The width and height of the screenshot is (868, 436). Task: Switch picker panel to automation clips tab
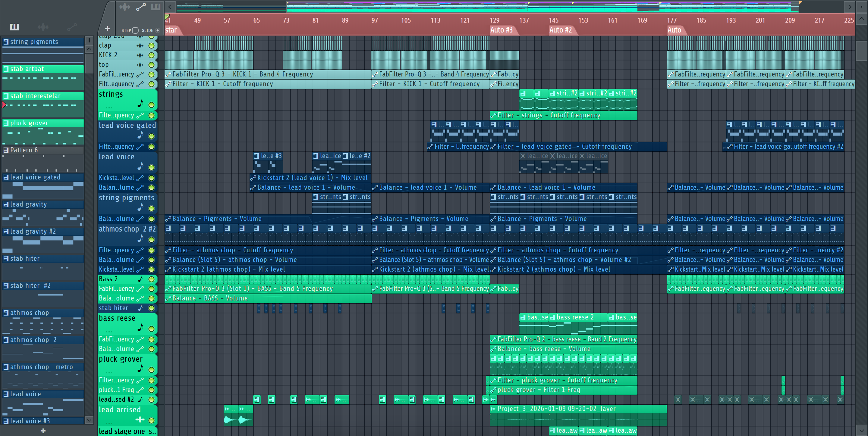click(72, 27)
